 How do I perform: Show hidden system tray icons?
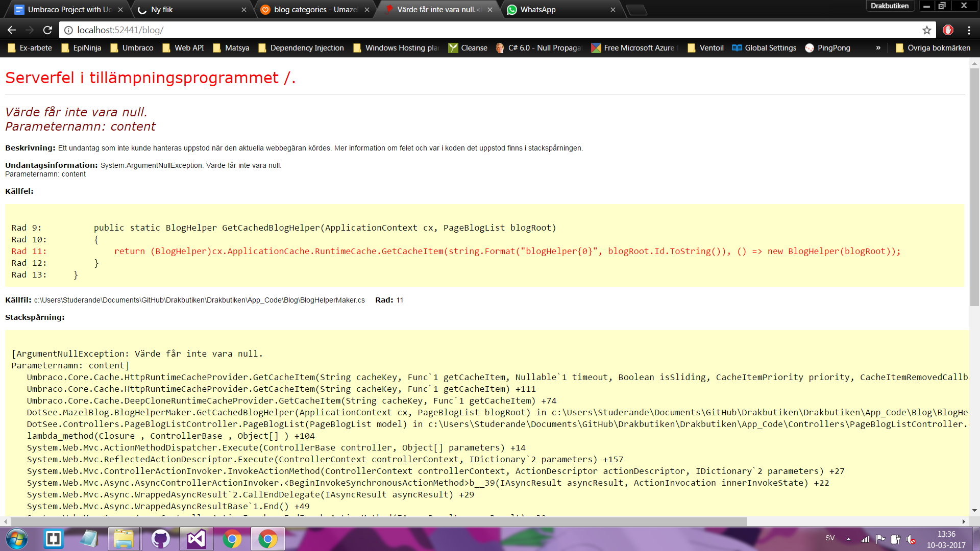[848, 539]
